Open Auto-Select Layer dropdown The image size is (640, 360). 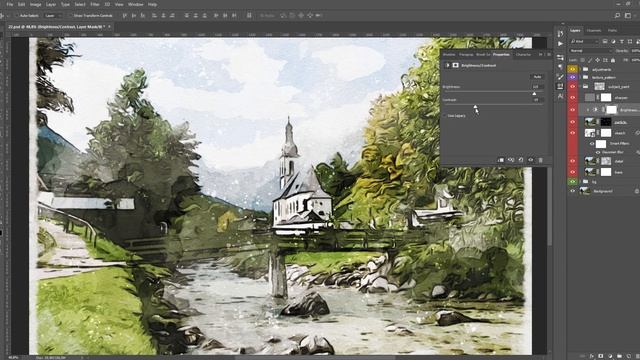[53, 16]
